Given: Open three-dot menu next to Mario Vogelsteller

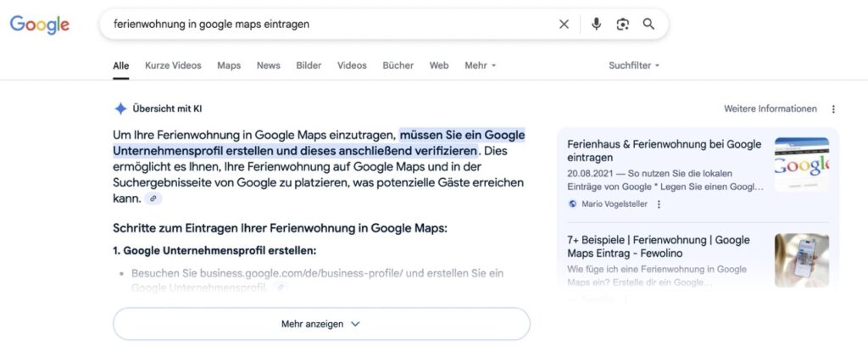Looking at the screenshot, I should [659, 204].
